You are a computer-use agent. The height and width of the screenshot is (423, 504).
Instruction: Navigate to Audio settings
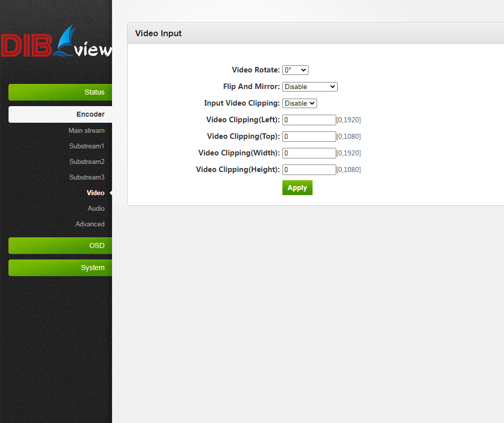pos(96,208)
